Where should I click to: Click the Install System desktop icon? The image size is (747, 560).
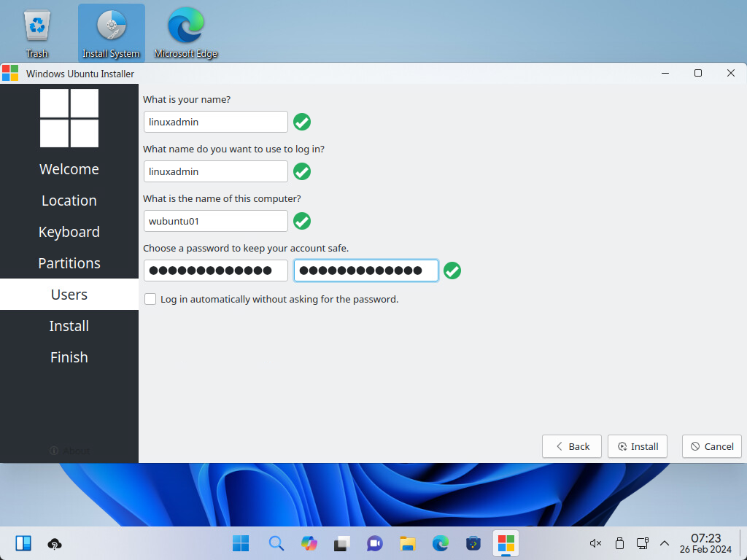(x=111, y=33)
